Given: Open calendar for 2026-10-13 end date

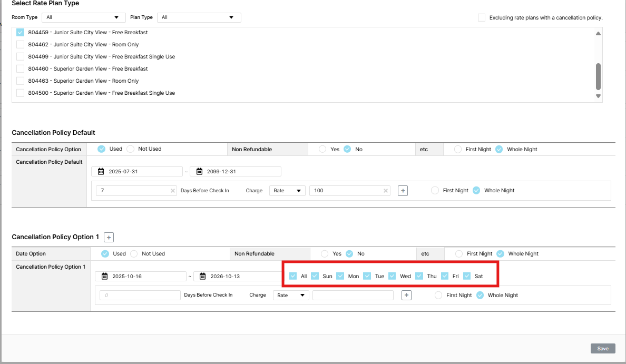Looking at the screenshot, I should point(203,276).
